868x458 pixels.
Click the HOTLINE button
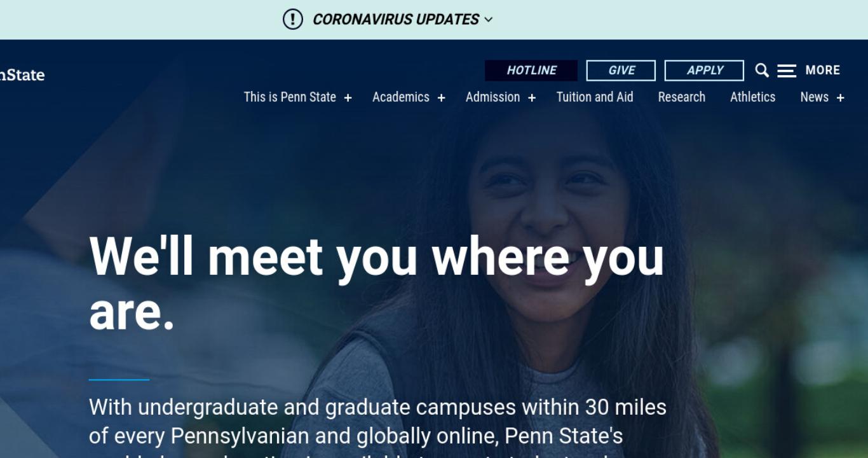(531, 71)
